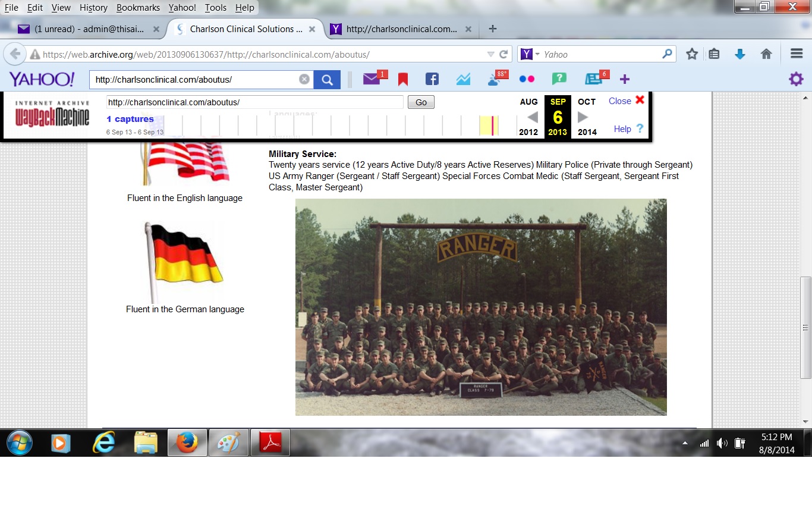812x524 pixels.
Task: Open Yahoo Mail icon in Yahoo toolbar
Action: (x=372, y=79)
